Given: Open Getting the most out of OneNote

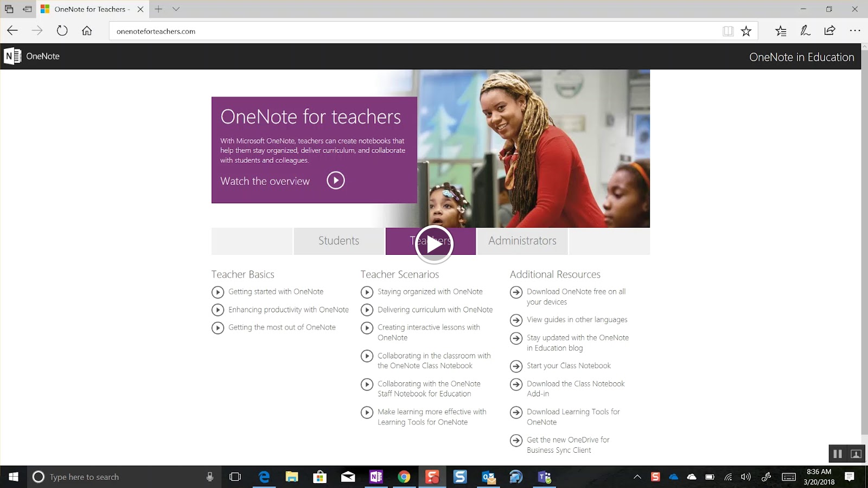Looking at the screenshot, I should pyautogui.click(x=282, y=328).
